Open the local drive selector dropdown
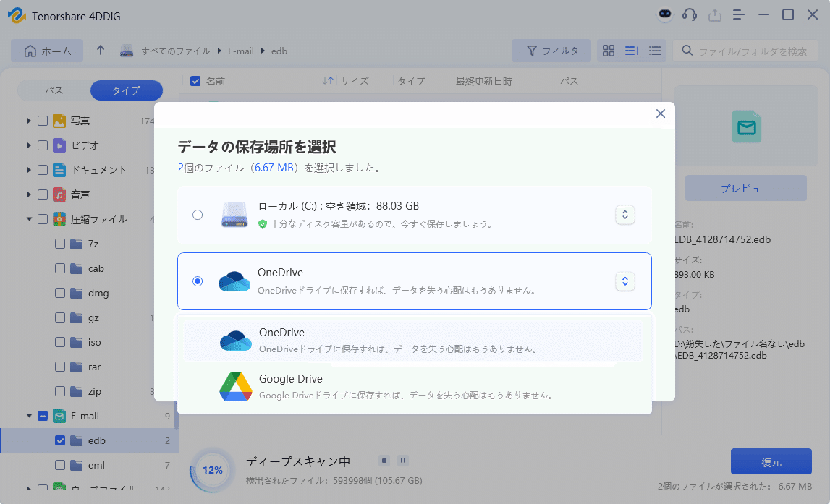This screenshot has width=830, height=504. pos(625,215)
